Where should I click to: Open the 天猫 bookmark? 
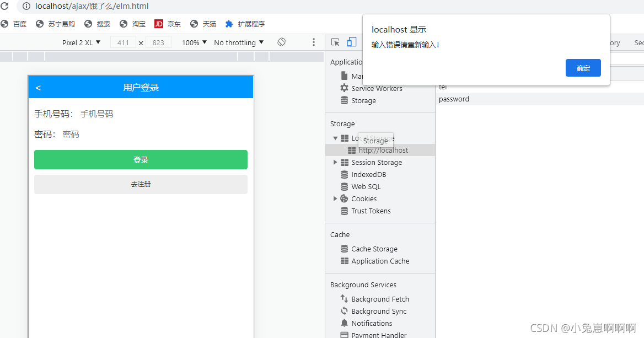tap(203, 24)
